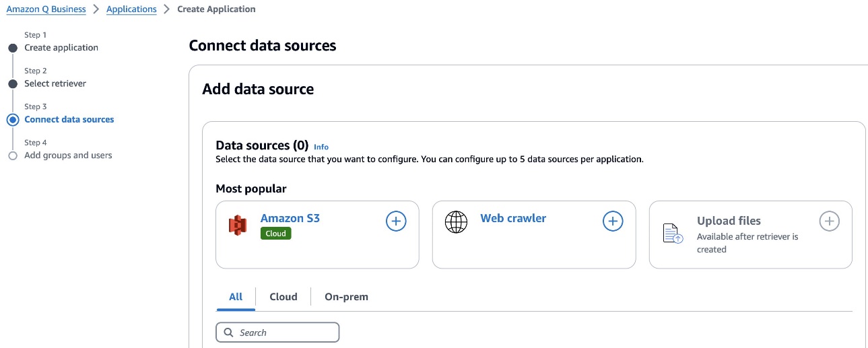Click the Step 4 empty circle marker

[x=12, y=155]
